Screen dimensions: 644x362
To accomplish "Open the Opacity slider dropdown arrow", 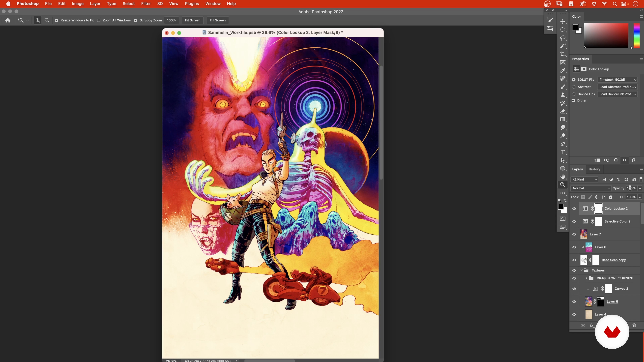I will [x=640, y=188].
